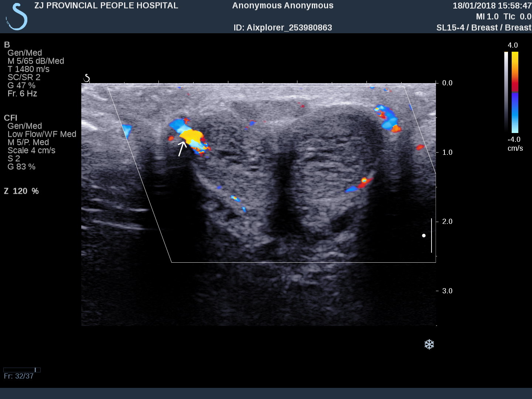Click the '1.0' depth marker
This screenshot has width=532, height=399.
pyautogui.click(x=447, y=152)
